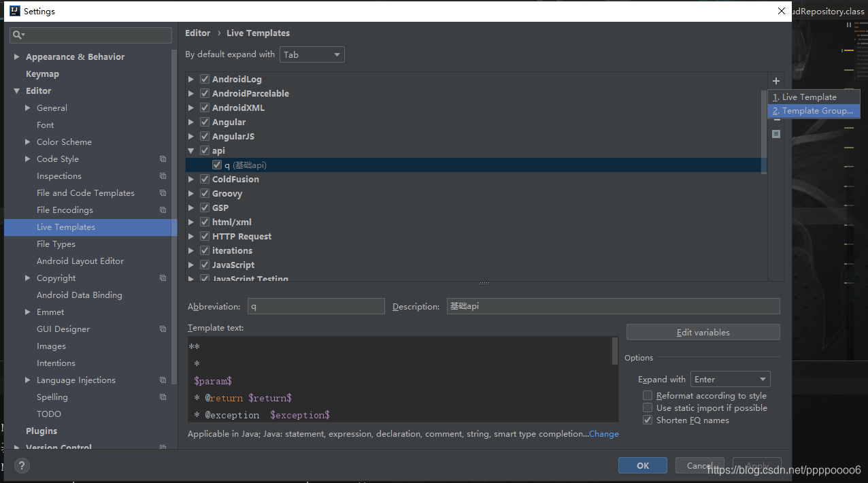Choose '1. Live Template' from popup
Image resolution: width=868 pixels, height=483 pixels.
[x=814, y=97]
